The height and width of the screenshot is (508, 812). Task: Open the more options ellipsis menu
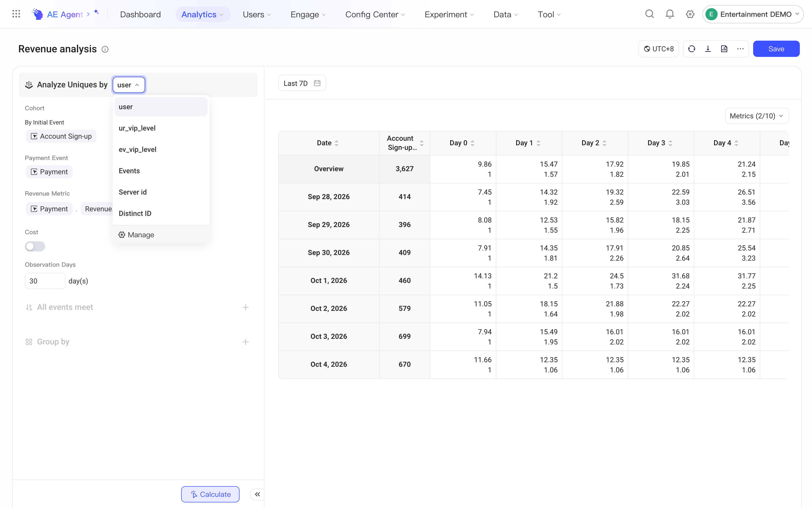(x=740, y=49)
